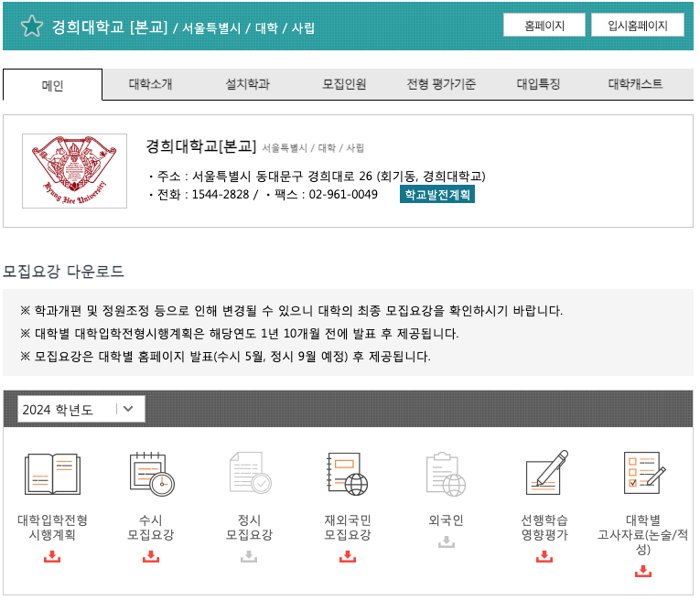Download 선행학습 영향평가 via red arrow

(x=544, y=556)
